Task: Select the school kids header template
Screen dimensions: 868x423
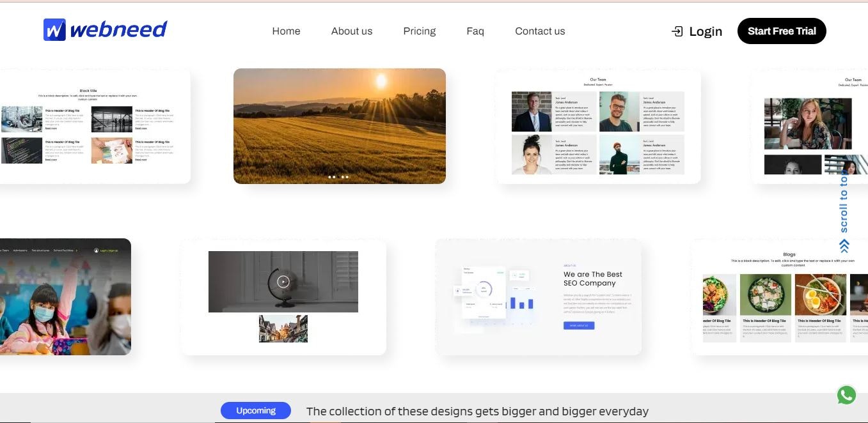Action: (x=65, y=296)
